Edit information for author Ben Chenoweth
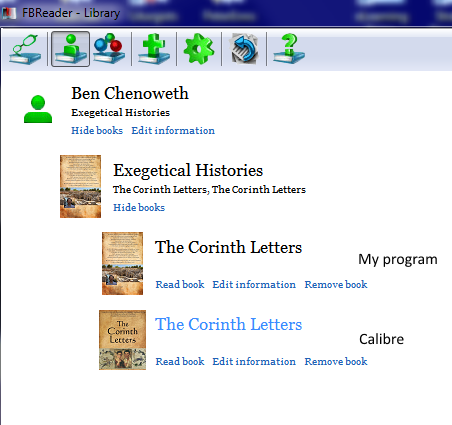 coord(173,130)
